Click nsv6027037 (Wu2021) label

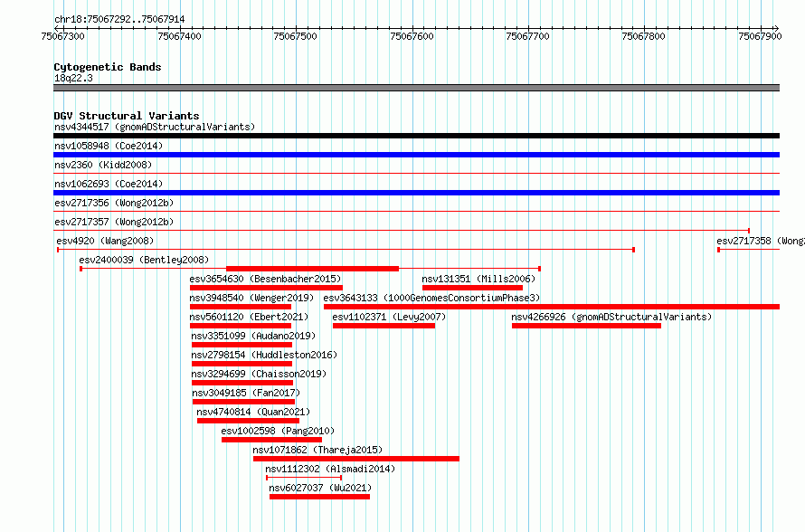320,488
